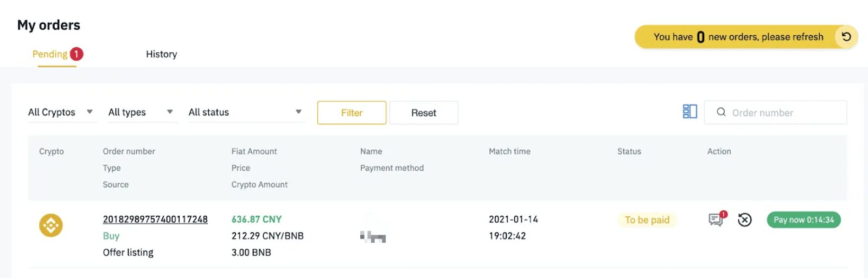
Task: Open the History tab
Action: (x=162, y=54)
